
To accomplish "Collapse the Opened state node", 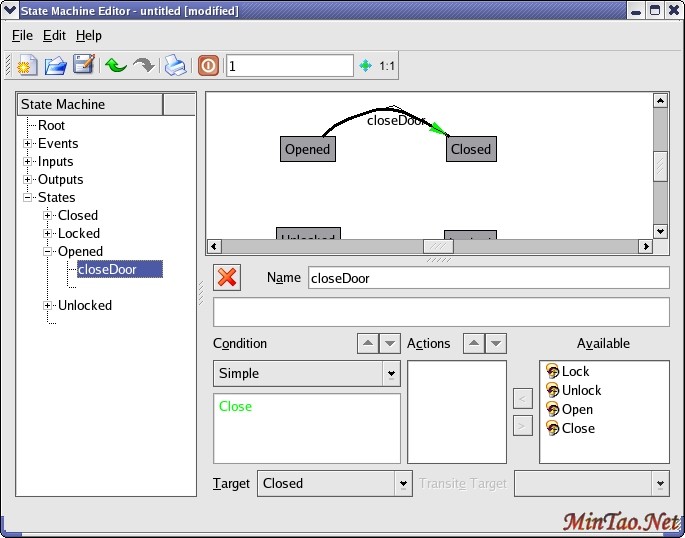I will (x=48, y=252).
